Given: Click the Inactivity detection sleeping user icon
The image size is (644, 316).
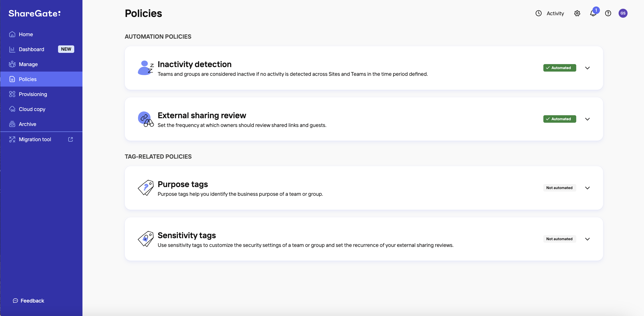Looking at the screenshot, I should 146,68.
